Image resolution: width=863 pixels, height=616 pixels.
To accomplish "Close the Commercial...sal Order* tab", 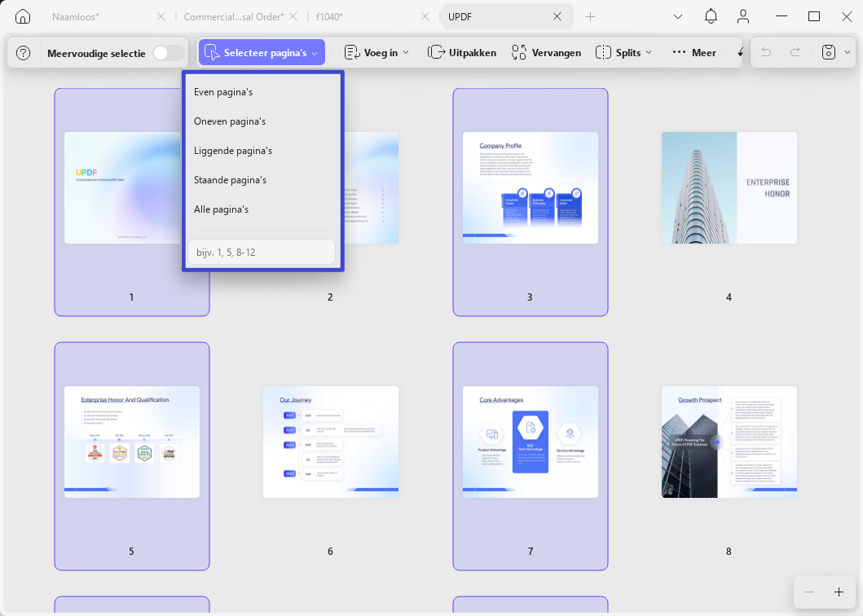I will point(293,16).
